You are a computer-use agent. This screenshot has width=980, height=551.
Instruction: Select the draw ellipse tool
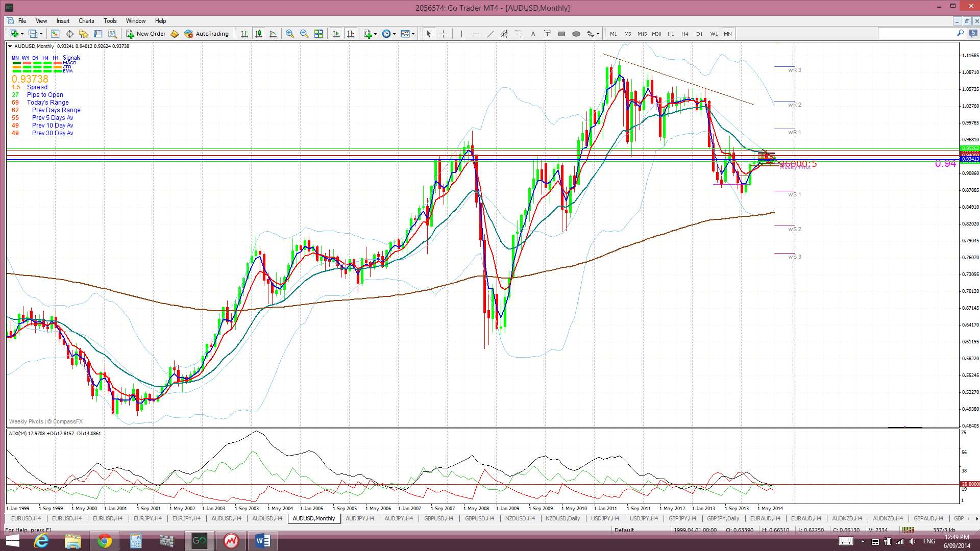coord(576,34)
